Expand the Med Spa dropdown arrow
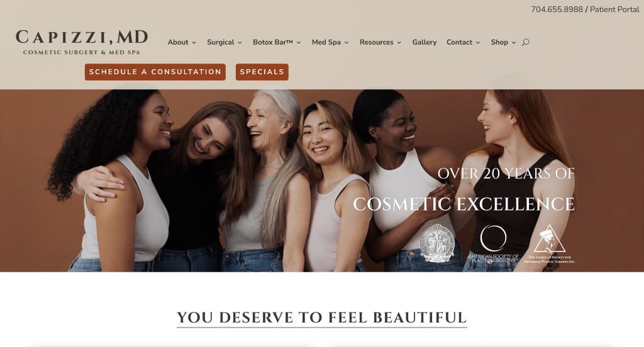The width and height of the screenshot is (644, 347). (x=347, y=43)
